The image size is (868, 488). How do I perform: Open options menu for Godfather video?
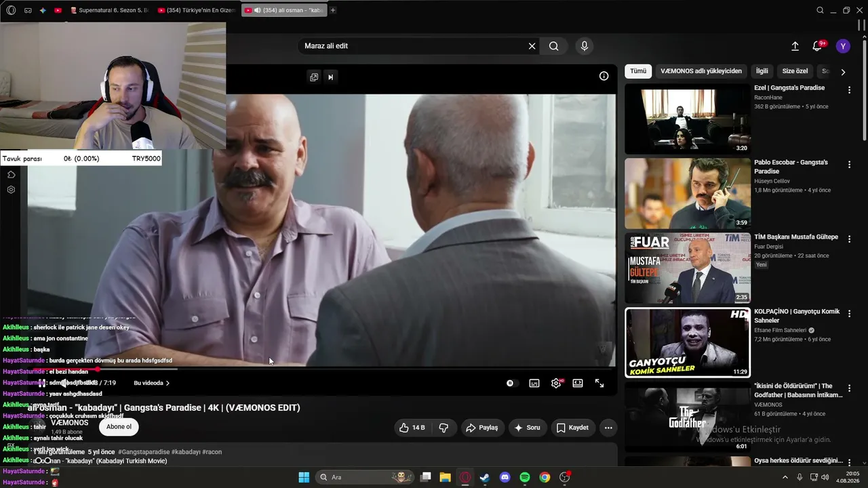pyautogui.click(x=849, y=388)
